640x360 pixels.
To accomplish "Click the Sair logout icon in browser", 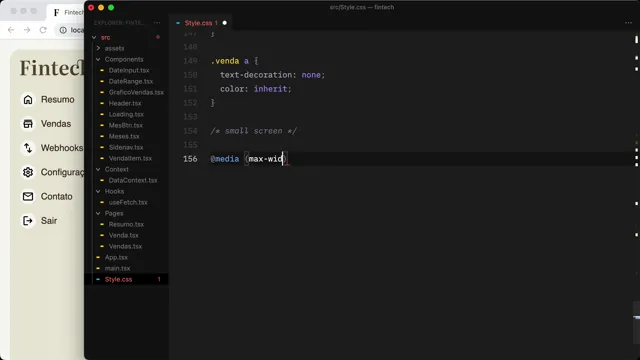I will (x=28, y=221).
